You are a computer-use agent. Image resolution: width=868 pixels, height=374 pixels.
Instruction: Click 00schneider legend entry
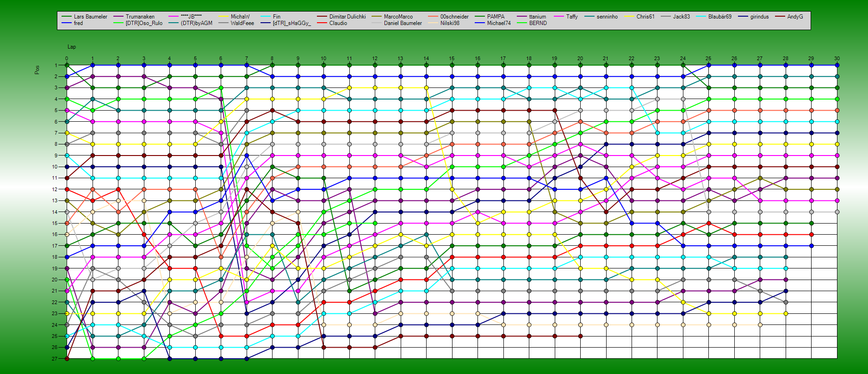(454, 17)
